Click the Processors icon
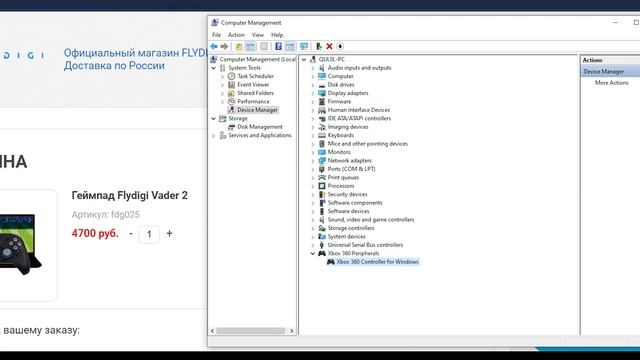 pyautogui.click(x=322, y=186)
